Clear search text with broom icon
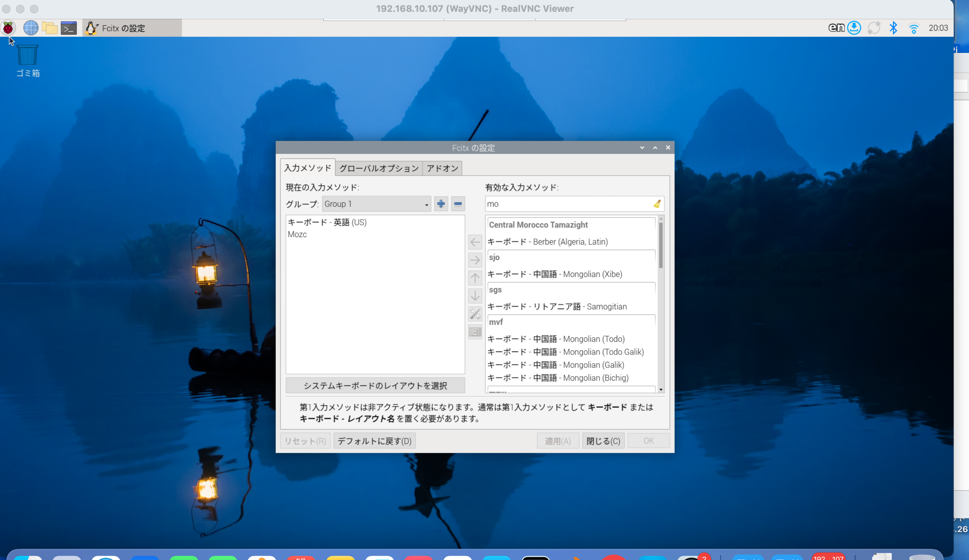The height and width of the screenshot is (560, 969). point(657,204)
